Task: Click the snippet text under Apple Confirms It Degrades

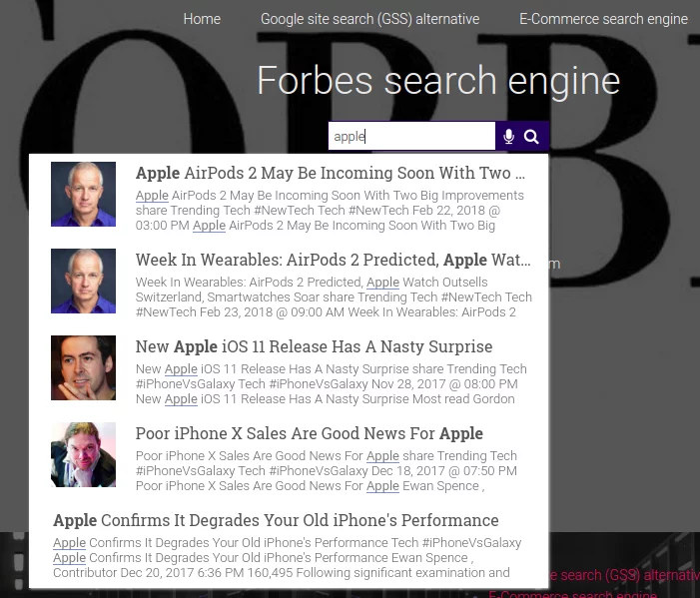Action: pyautogui.click(x=287, y=558)
